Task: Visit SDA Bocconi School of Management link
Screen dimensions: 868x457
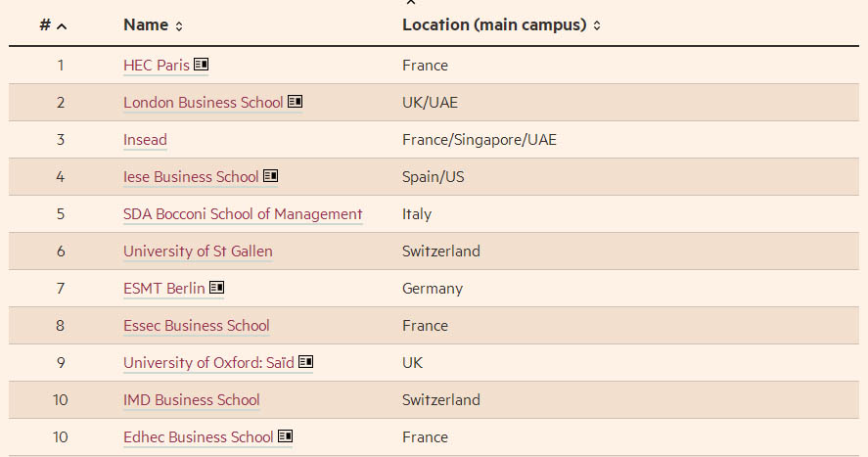Action: pos(243,214)
